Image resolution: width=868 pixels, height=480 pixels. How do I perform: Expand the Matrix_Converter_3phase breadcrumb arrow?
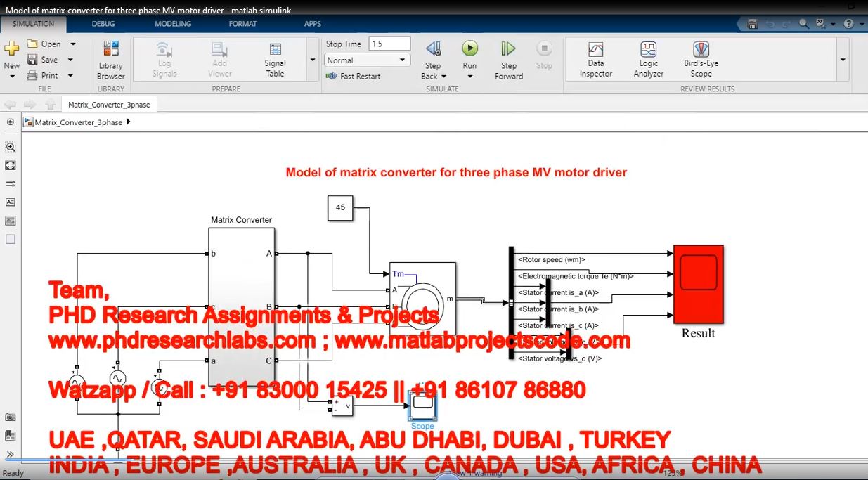pyautogui.click(x=128, y=122)
